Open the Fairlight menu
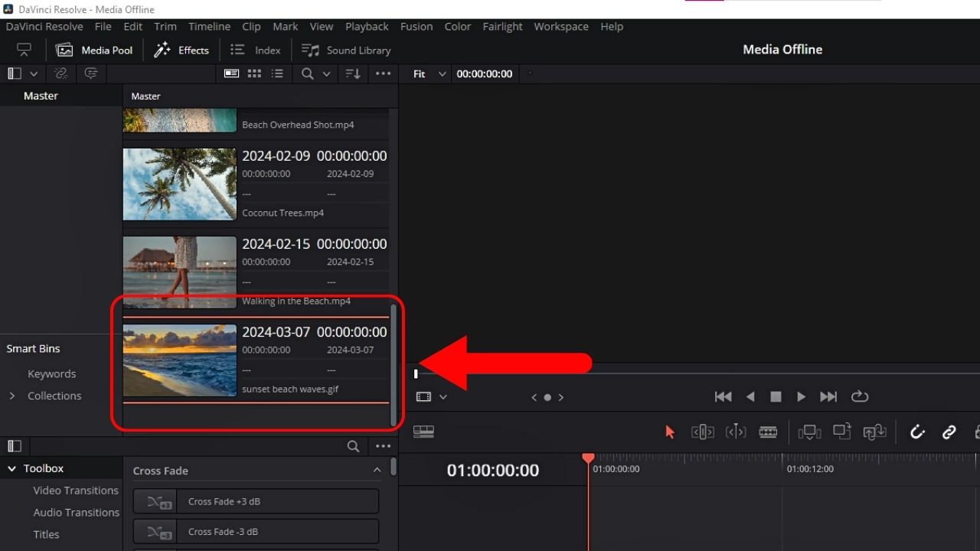 (x=502, y=26)
